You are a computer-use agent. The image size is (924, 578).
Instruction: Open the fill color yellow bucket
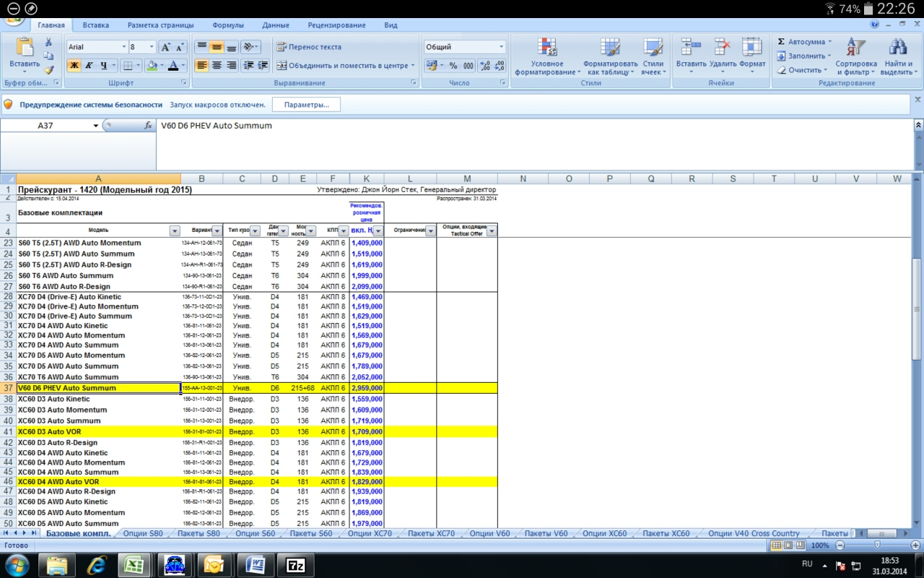click(150, 65)
